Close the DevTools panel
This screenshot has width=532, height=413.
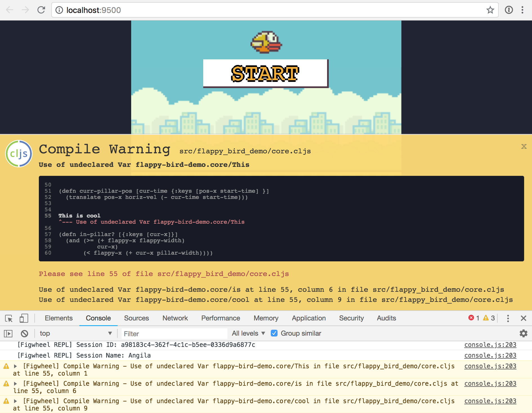524,318
